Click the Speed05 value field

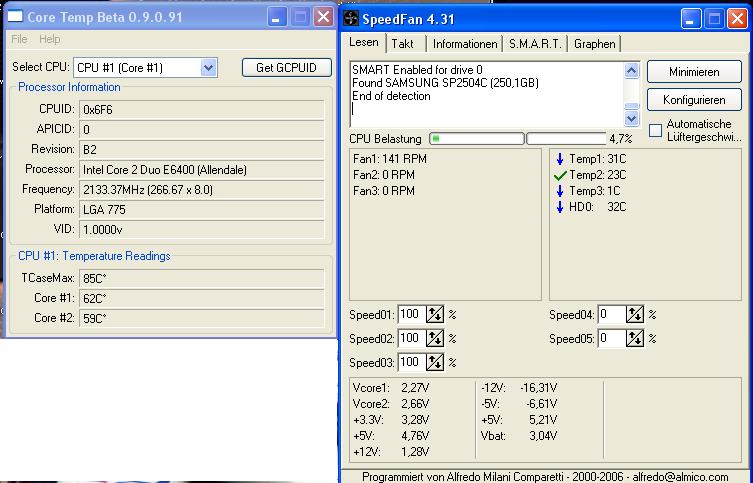pyautogui.click(x=612, y=338)
